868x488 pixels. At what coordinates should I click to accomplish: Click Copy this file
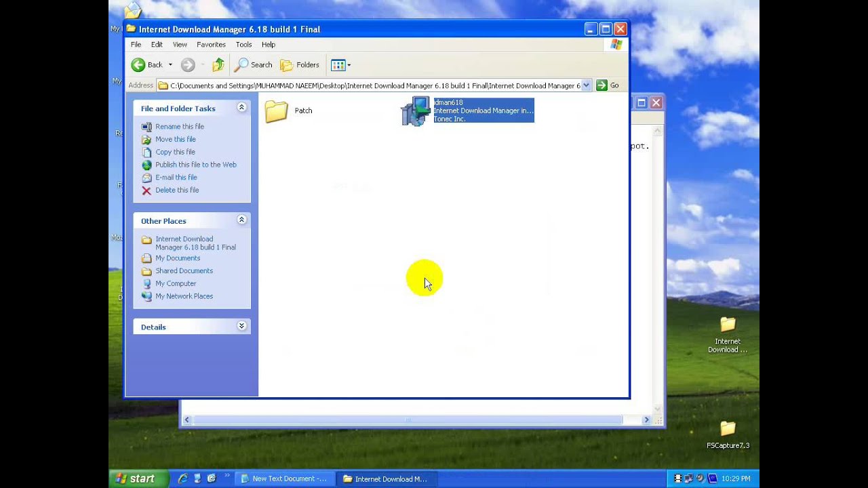point(175,152)
